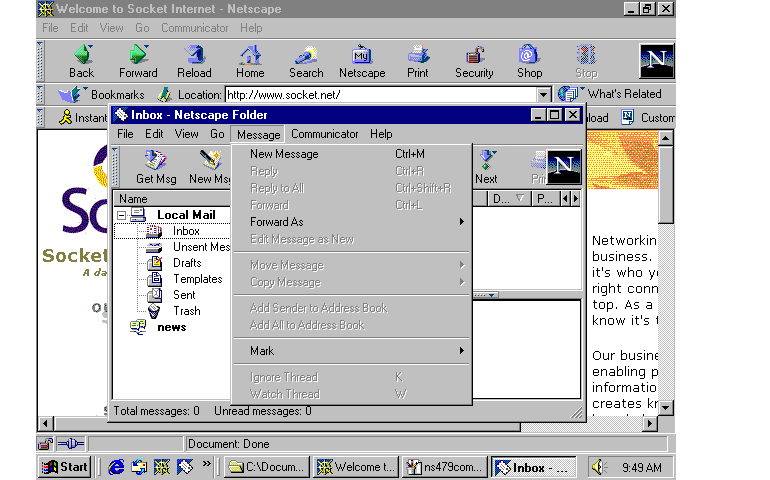Open the Message menu in the Inbox window
This screenshot has height=480, width=770.
(258, 134)
